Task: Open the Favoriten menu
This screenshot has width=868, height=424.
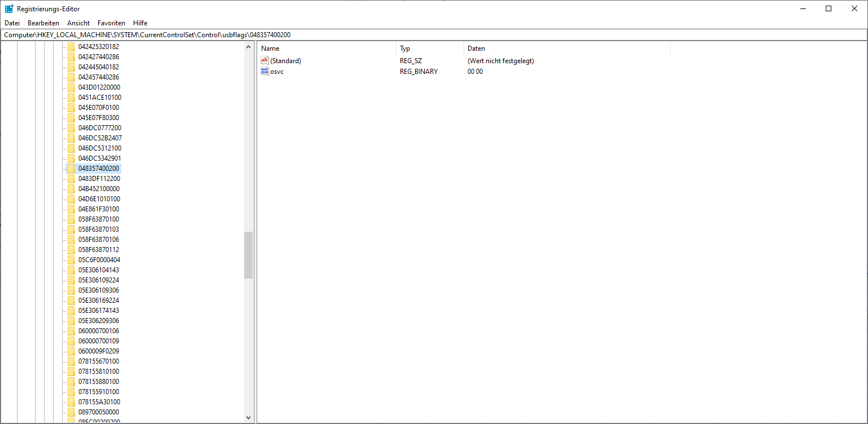Action: 111,23
